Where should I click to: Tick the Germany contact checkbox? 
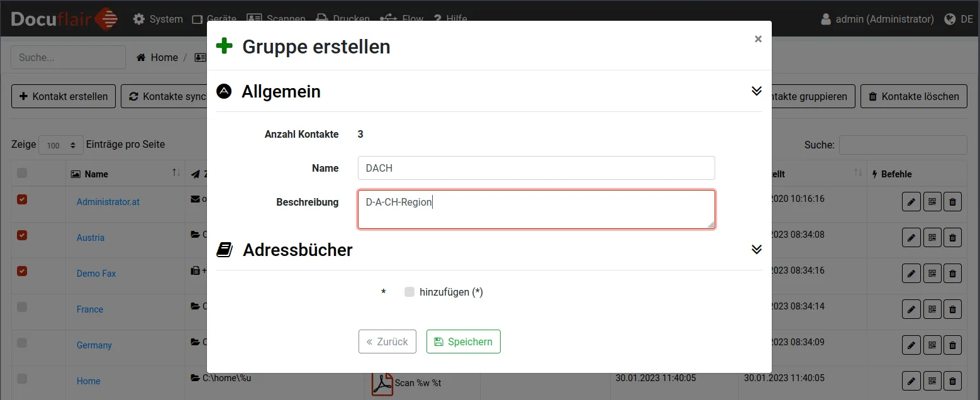[x=22, y=343]
